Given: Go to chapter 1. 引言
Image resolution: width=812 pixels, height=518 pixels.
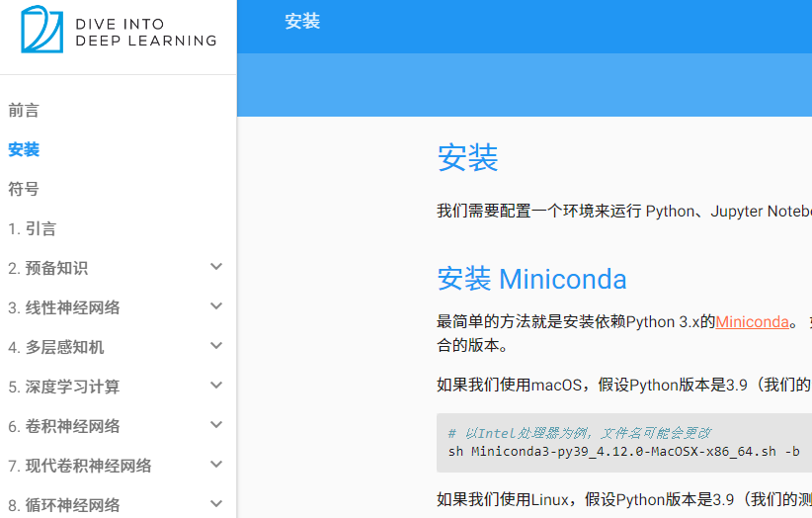Looking at the screenshot, I should tap(33, 229).
